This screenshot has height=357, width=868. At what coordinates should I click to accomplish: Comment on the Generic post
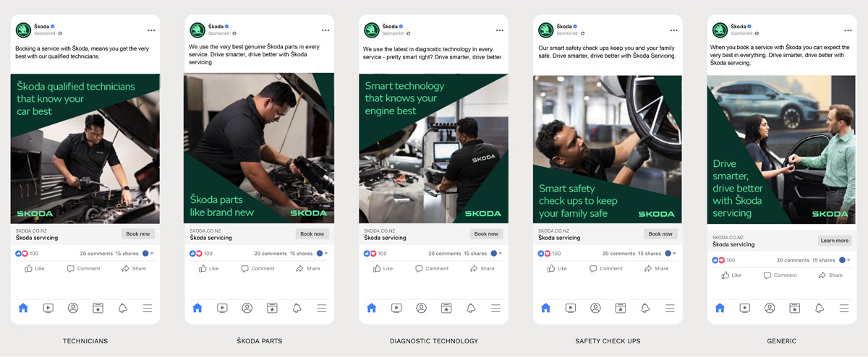click(780, 275)
